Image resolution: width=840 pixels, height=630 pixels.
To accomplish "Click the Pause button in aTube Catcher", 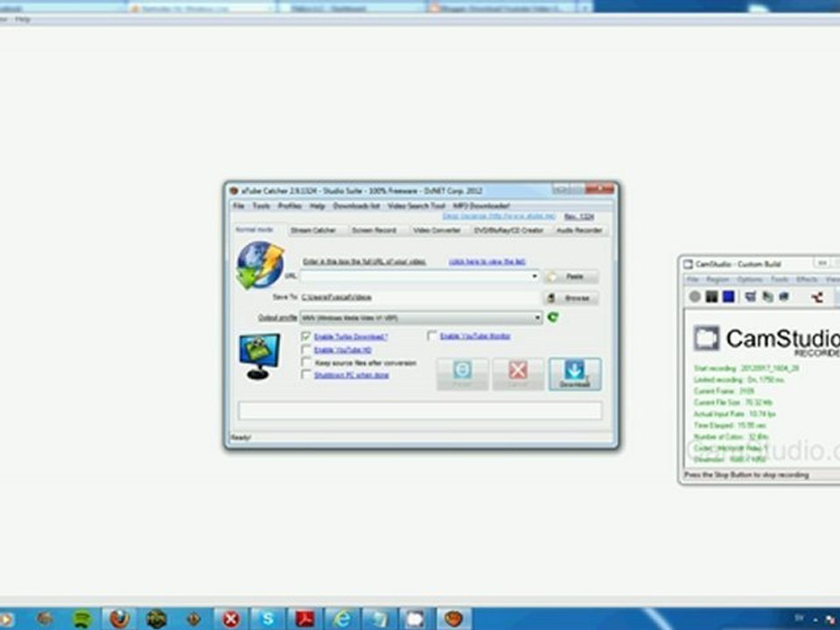I will [x=462, y=374].
